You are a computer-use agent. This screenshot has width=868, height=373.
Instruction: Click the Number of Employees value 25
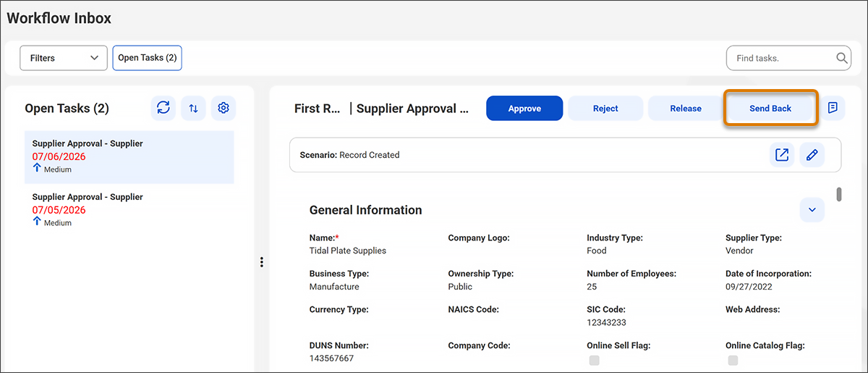[592, 287]
